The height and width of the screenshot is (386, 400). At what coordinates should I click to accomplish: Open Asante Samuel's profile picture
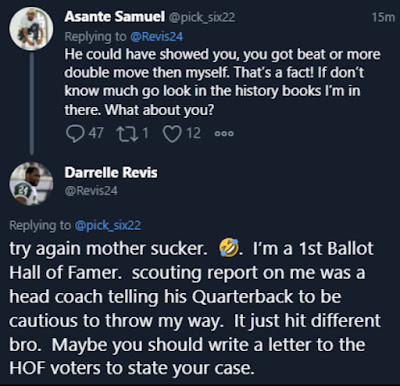pyautogui.click(x=31, y=29)
